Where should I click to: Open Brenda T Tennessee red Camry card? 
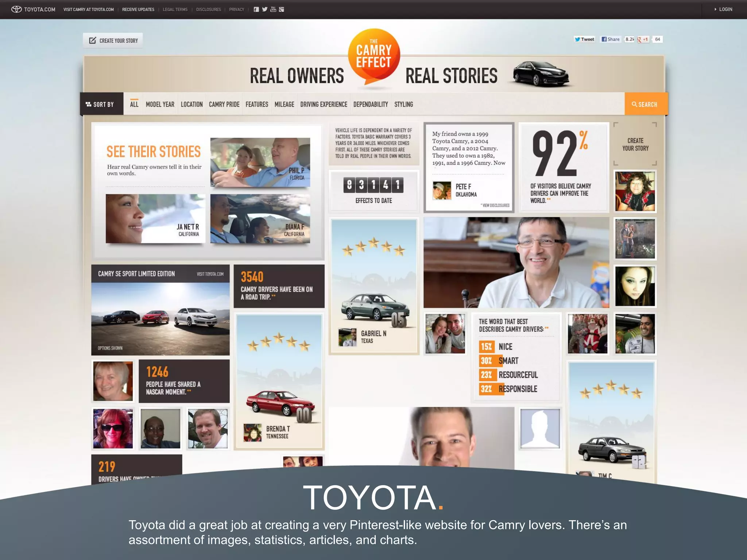[x=279, y=381]
